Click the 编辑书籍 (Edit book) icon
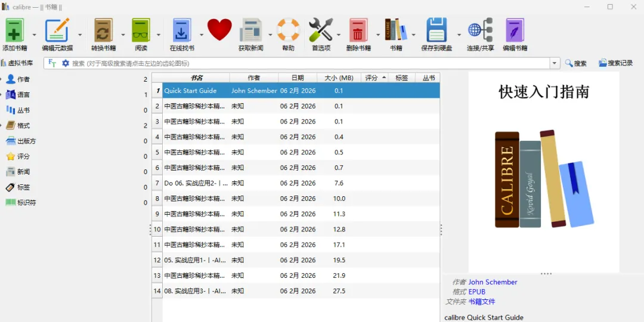Viewport: 644px width, 322px height. [515, 30]
